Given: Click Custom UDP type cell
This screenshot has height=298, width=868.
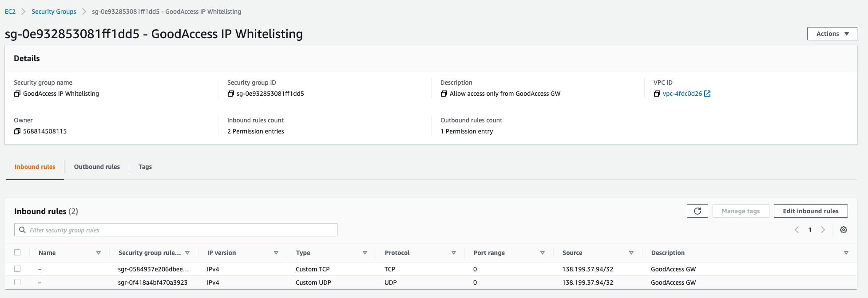Looking at the screenshot, I should tap(313, 282).
